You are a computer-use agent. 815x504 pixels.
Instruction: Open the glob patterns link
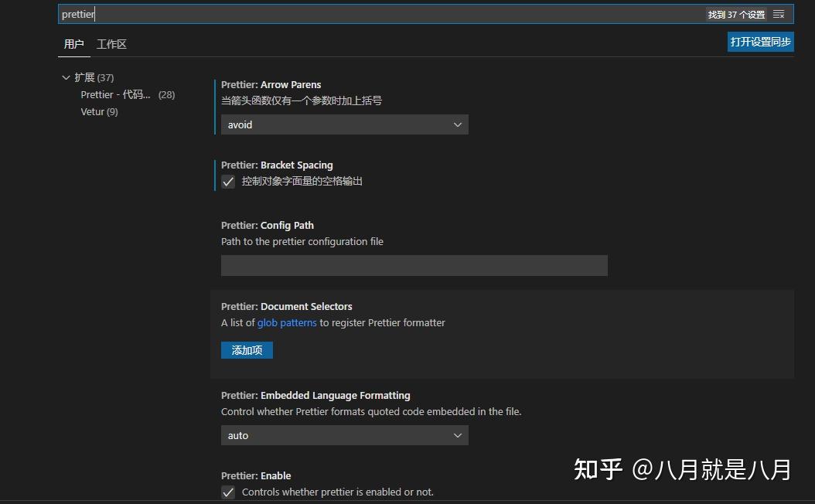tap(286, 322)
